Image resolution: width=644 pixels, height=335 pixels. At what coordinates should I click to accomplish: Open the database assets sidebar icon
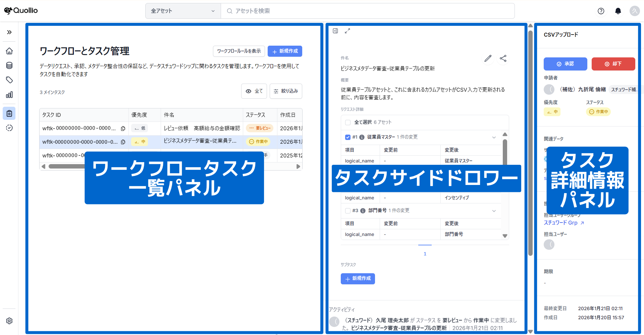click(x=9, y=65)
